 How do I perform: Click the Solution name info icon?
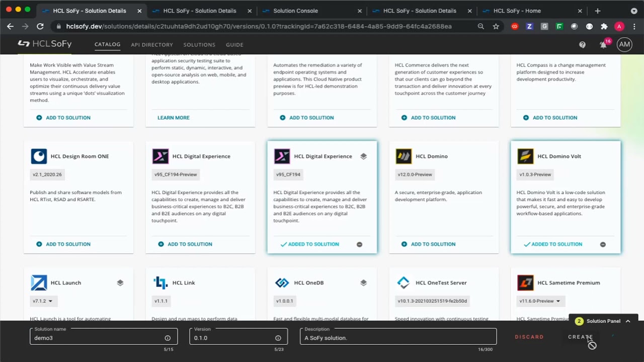tap(168, 338)
